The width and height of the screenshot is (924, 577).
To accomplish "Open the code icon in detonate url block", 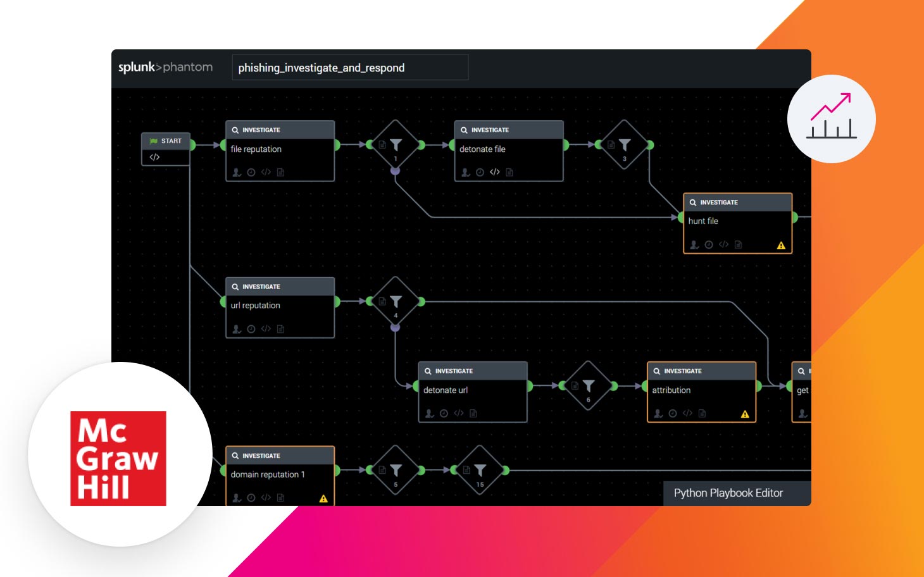I will tap(459, 414).
